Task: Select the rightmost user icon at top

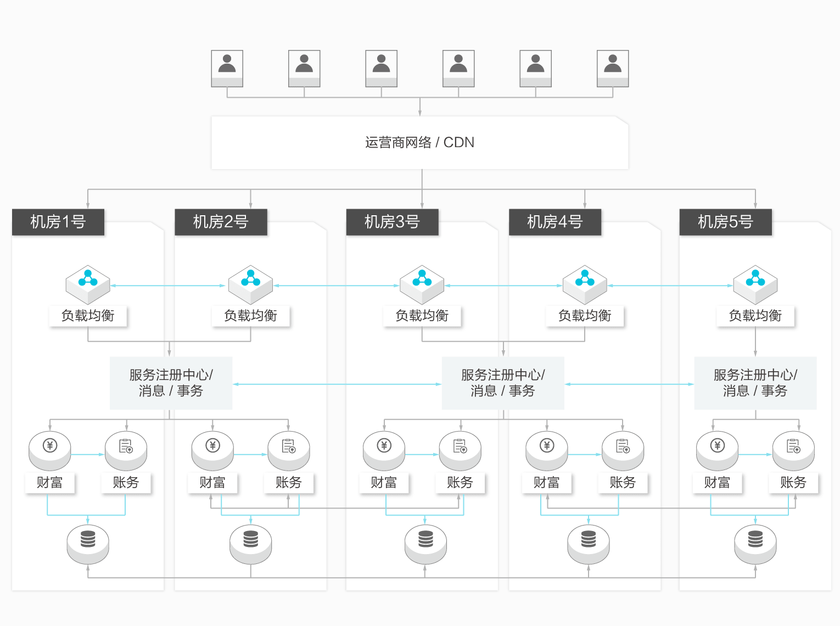Action: point(613,69)
